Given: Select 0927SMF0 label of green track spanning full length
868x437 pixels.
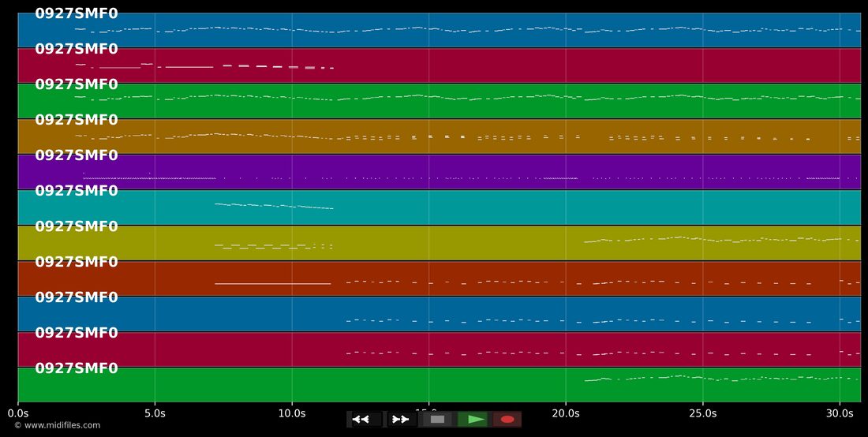Looking at the screenshot, I should [x=77, y=84].
